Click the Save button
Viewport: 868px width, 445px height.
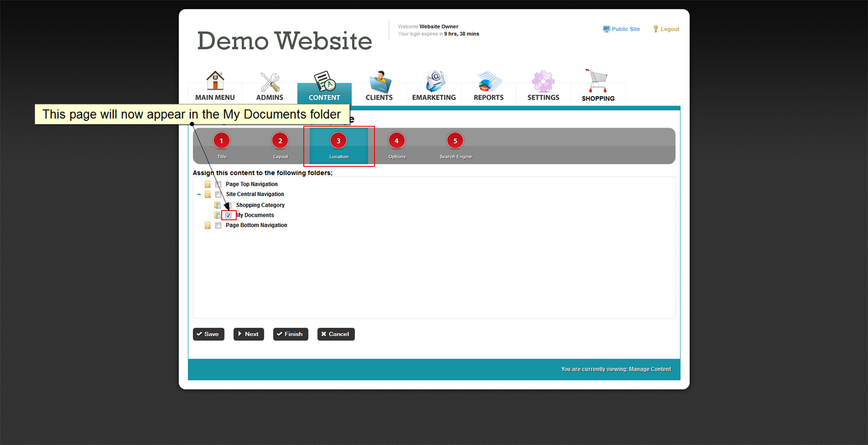(208, 334)
